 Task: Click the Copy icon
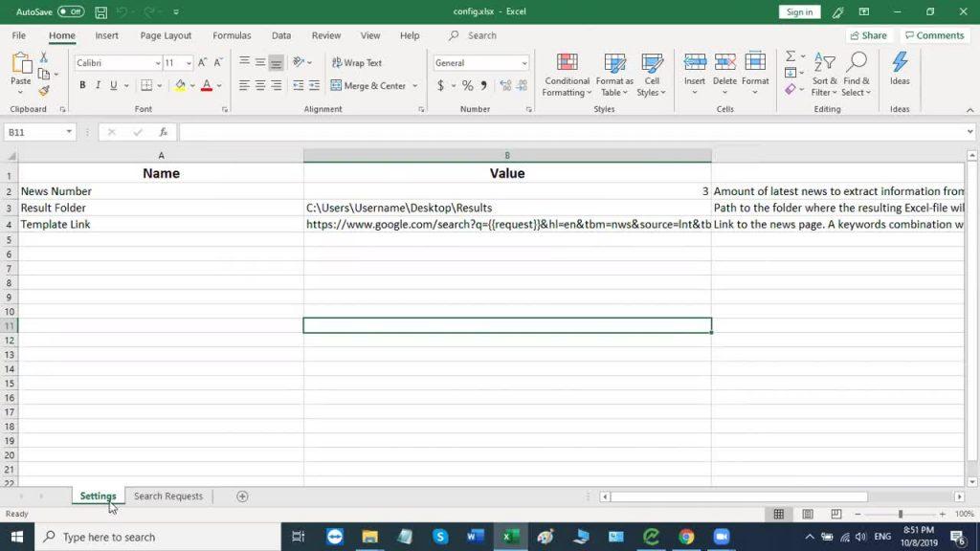[44, 75]
